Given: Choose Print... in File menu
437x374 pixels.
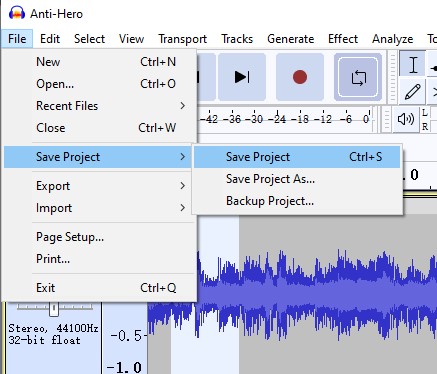Looking at the screenshot, I should point(99,259).
